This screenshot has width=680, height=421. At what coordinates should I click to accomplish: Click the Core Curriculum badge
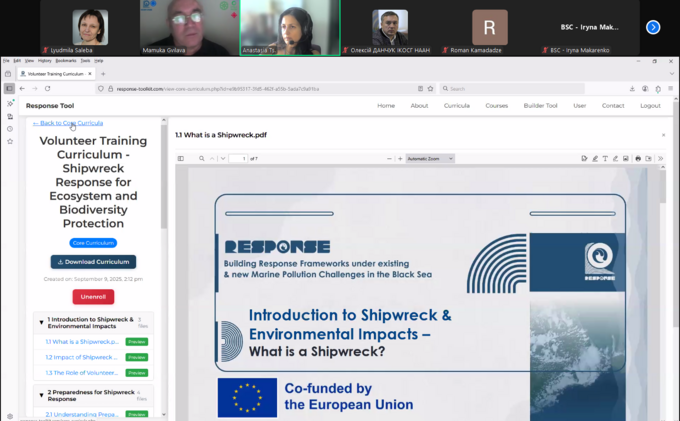point(93,243)
